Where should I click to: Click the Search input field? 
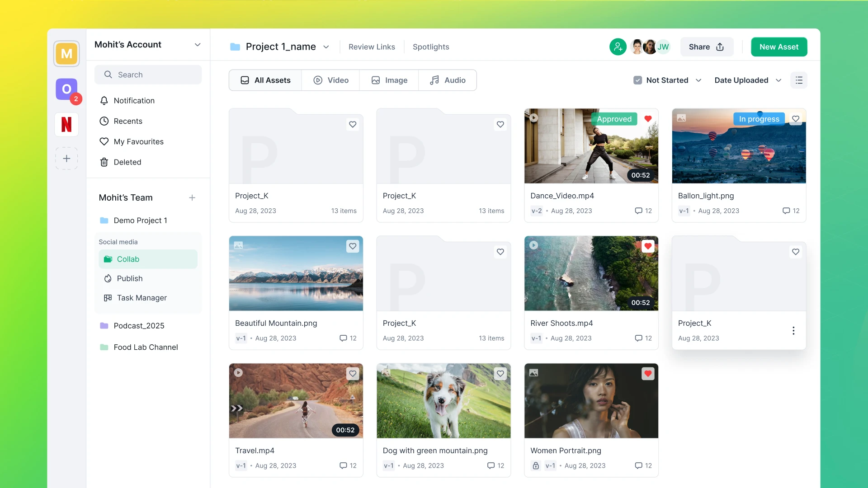[x=148, y=75]
